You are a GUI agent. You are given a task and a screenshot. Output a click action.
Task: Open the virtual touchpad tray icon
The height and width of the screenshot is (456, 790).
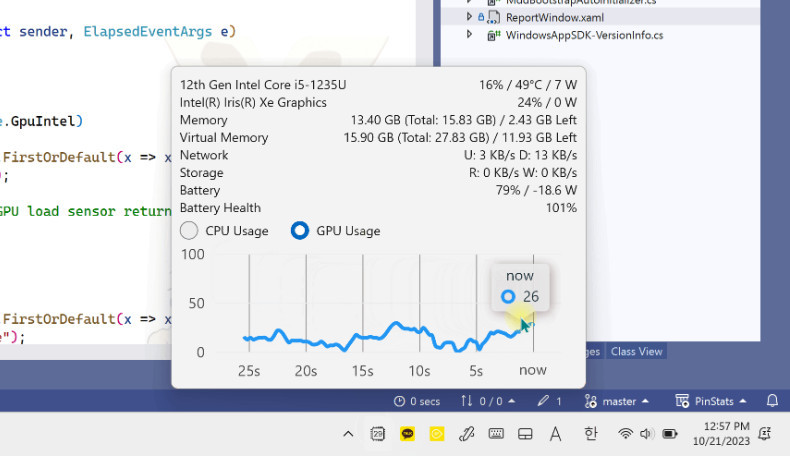(525, 433)
